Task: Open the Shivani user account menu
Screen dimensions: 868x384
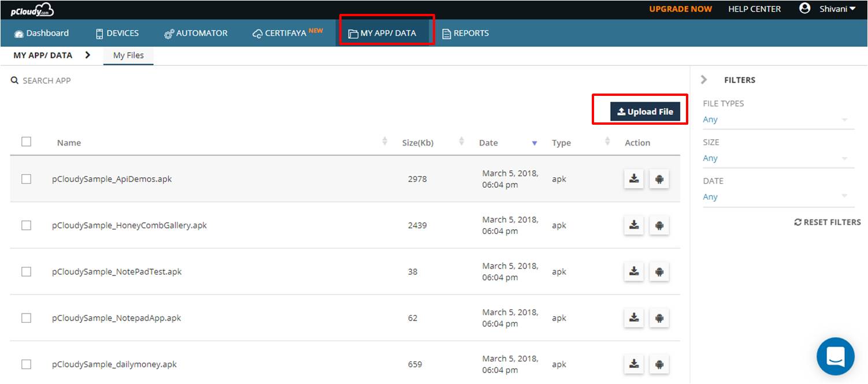Action: (x=837, y=9)
